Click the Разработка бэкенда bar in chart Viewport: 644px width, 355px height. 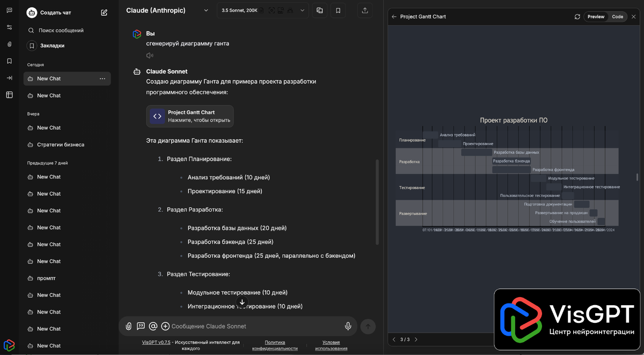coord(511,161)
